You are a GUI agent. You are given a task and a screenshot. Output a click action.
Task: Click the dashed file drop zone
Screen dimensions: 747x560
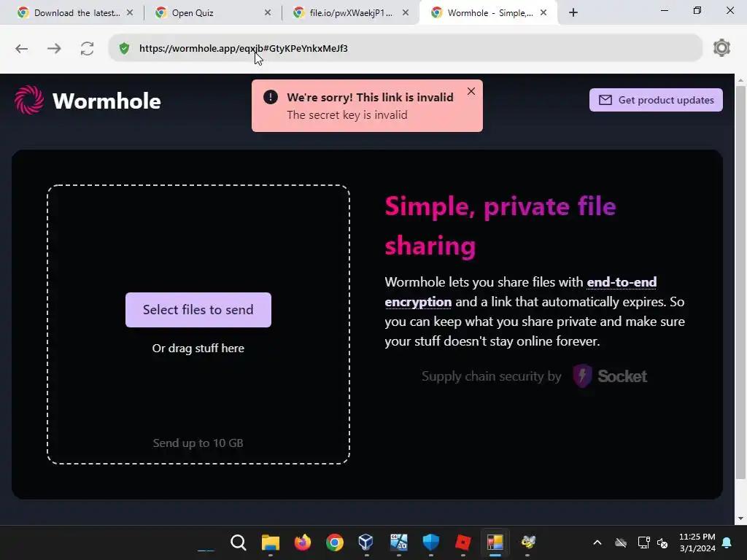pos(198,324)
